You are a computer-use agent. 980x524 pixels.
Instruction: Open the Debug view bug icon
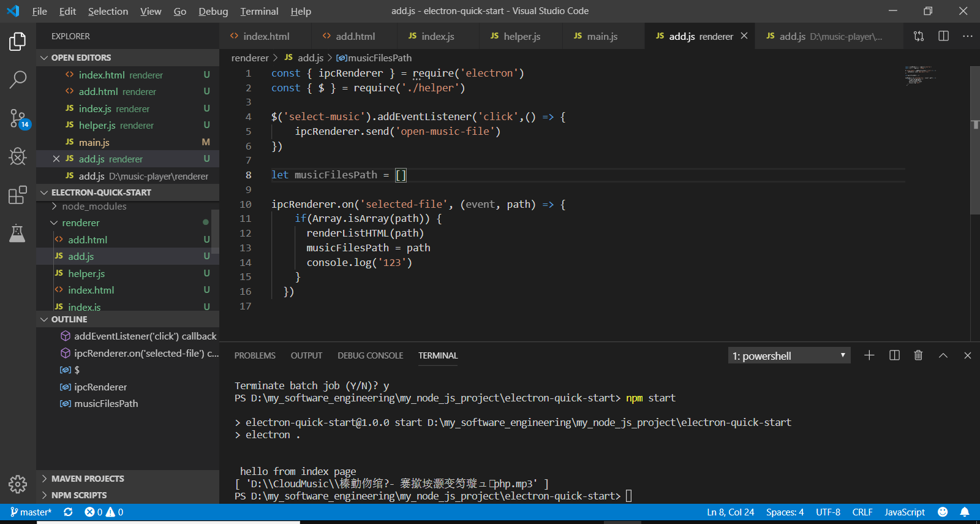pos(18,156)
